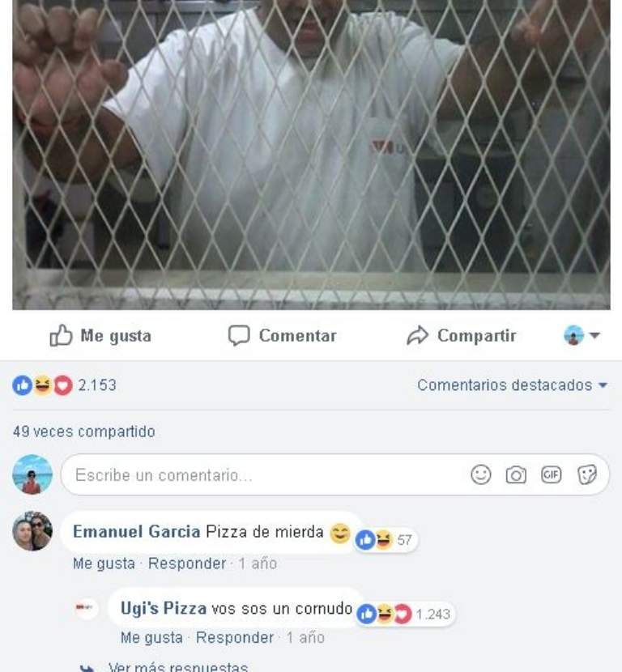Open Emanuel Garcia's profile picture
The image size is (622, 672).
click(x=32, y=530)
